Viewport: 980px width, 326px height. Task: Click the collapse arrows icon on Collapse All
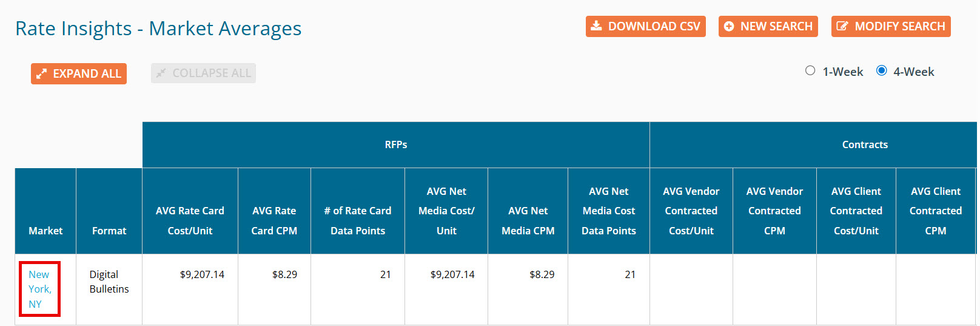click(161, 73)
